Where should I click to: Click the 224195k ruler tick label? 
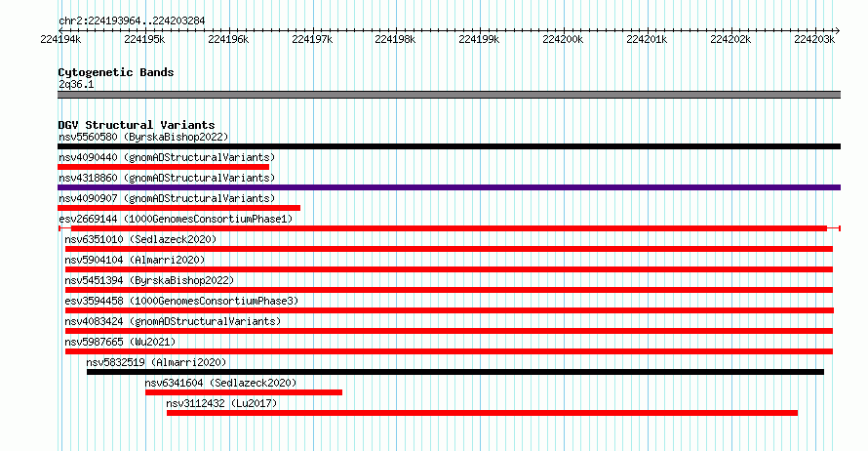coord(144,39)
